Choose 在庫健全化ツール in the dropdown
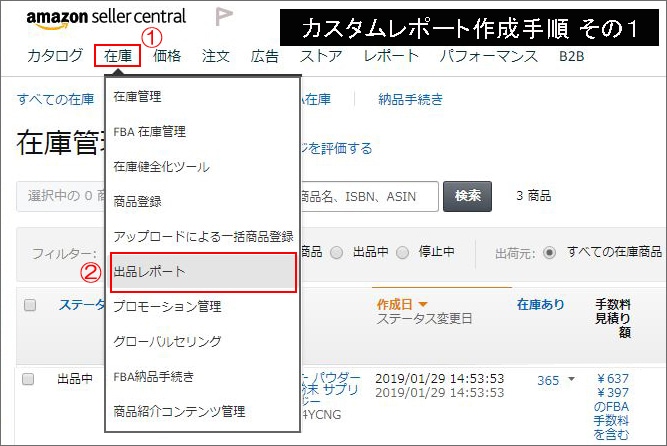 coord(162,166)
